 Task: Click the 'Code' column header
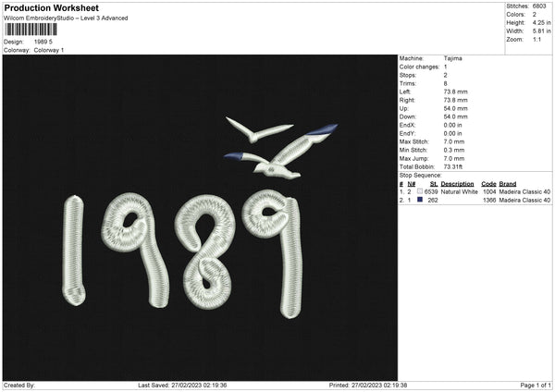point(488,184)
